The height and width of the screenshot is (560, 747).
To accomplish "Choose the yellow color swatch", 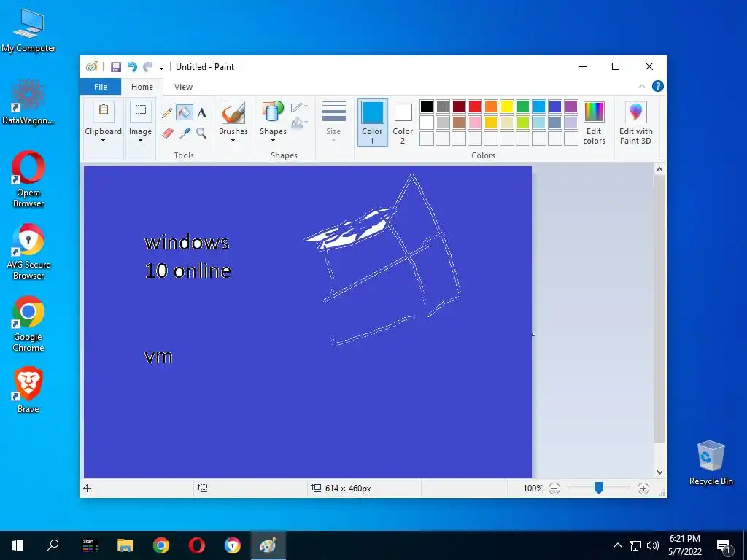I will pos(507,106).
